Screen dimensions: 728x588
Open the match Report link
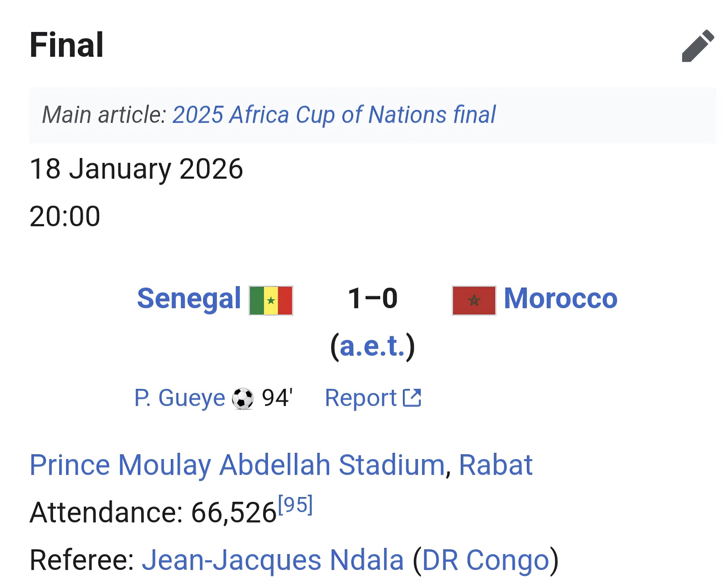pos(360,398)
